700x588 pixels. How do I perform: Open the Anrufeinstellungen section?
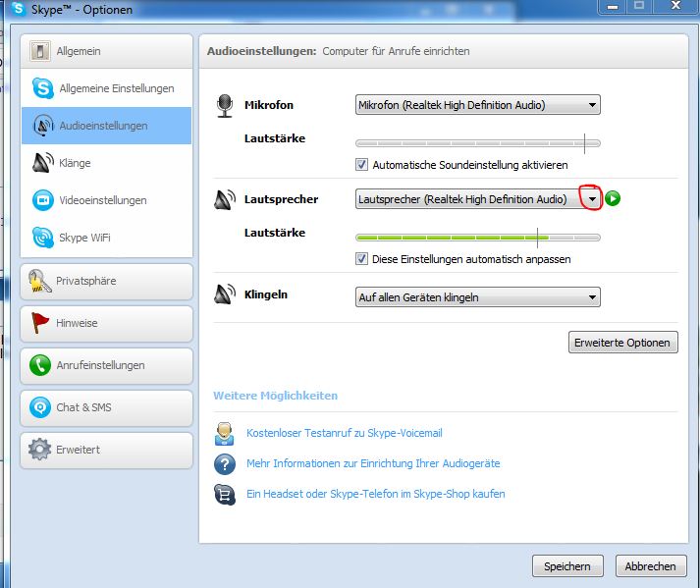pos(106,365)
